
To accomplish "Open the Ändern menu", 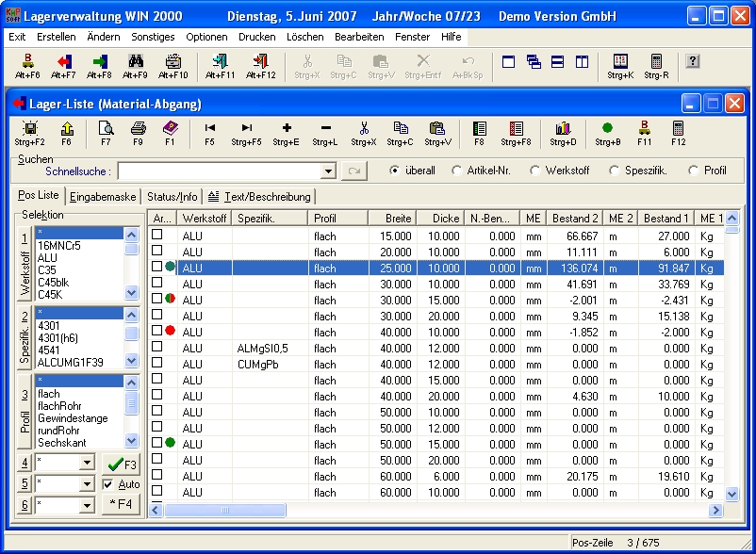I will [x=103, y=37].
